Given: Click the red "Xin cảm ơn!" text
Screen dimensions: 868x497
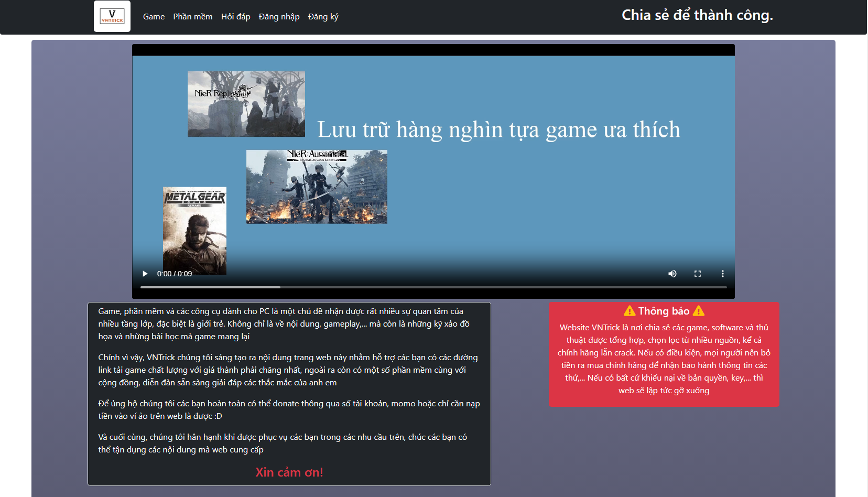Looking at the screenshot, I should [x=289, y=472].
